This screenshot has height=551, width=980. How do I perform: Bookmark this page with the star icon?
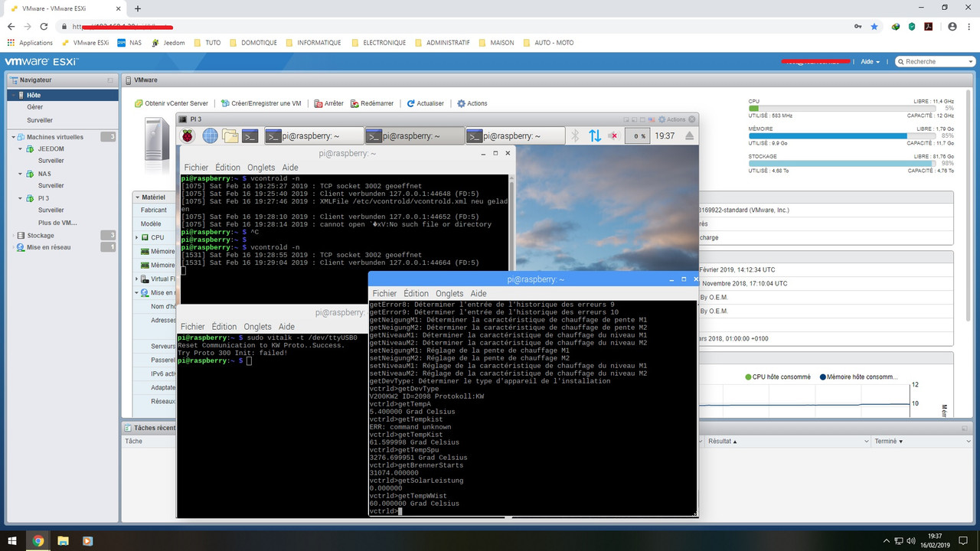(874, 26)
